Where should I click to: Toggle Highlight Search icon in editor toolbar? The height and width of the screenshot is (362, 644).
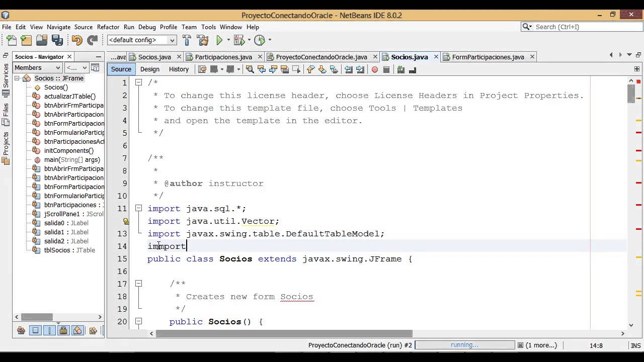(285, 69)
